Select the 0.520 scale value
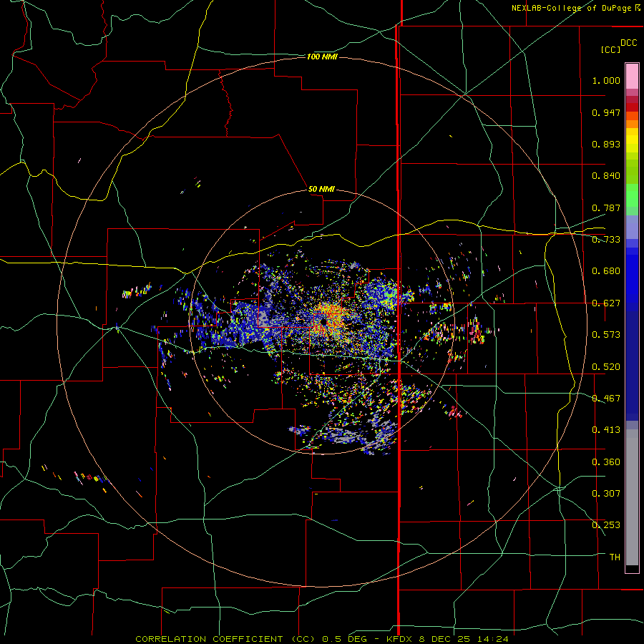 tap(606, 367)
